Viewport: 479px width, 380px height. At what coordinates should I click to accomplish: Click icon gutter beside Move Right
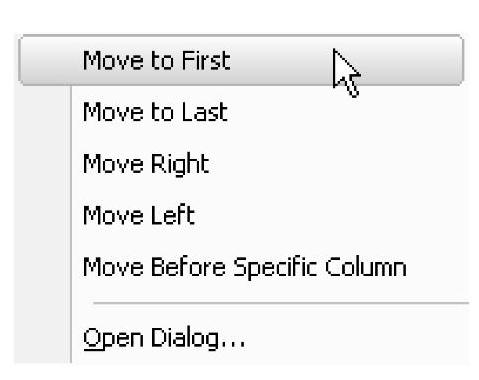tap(43, 163)
